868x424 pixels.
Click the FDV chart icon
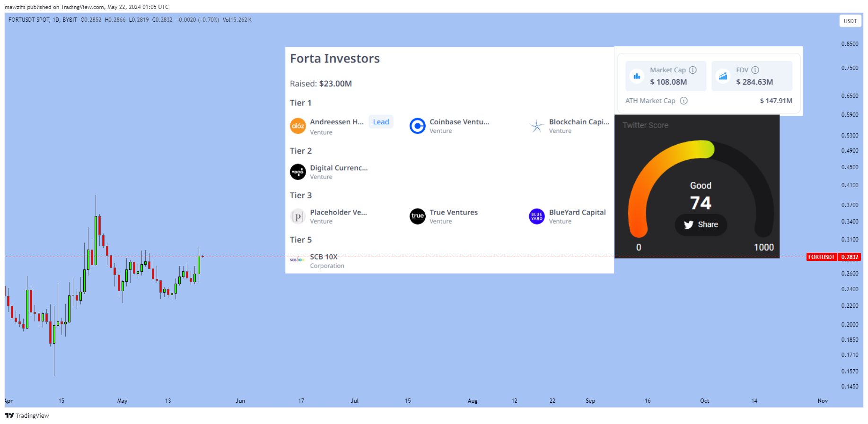(723, 76)
